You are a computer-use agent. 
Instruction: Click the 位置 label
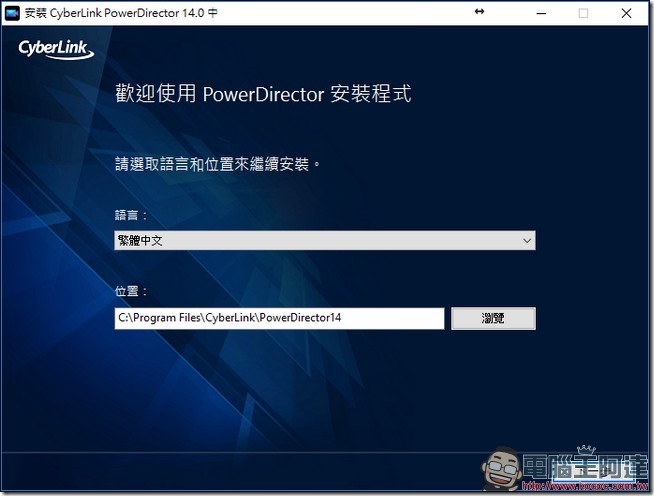pos(131,291)
